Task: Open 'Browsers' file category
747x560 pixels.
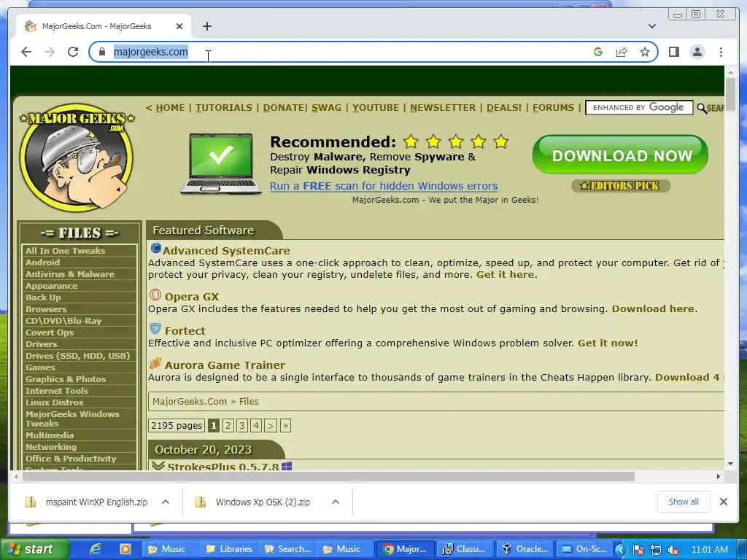Action: tap(46, 309)
